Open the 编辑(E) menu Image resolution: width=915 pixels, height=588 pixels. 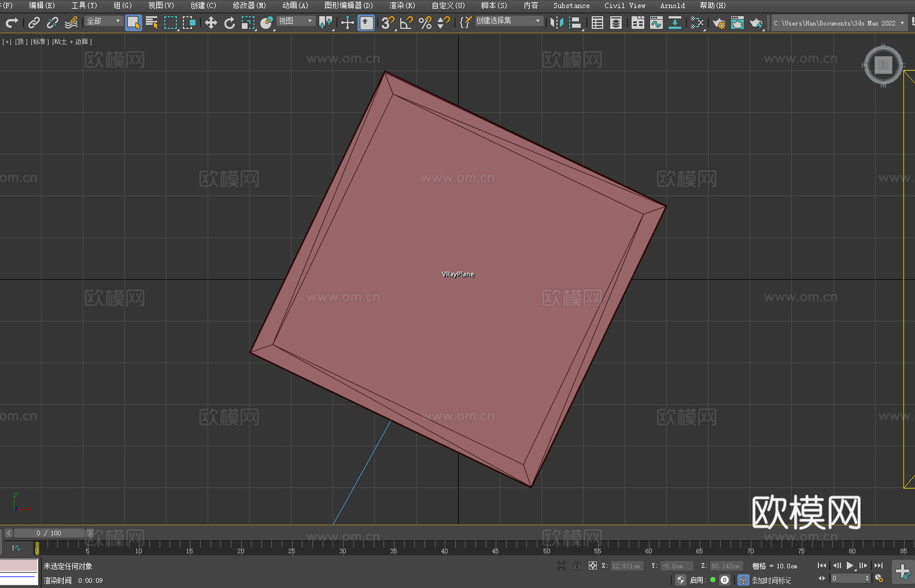[42, 5]
